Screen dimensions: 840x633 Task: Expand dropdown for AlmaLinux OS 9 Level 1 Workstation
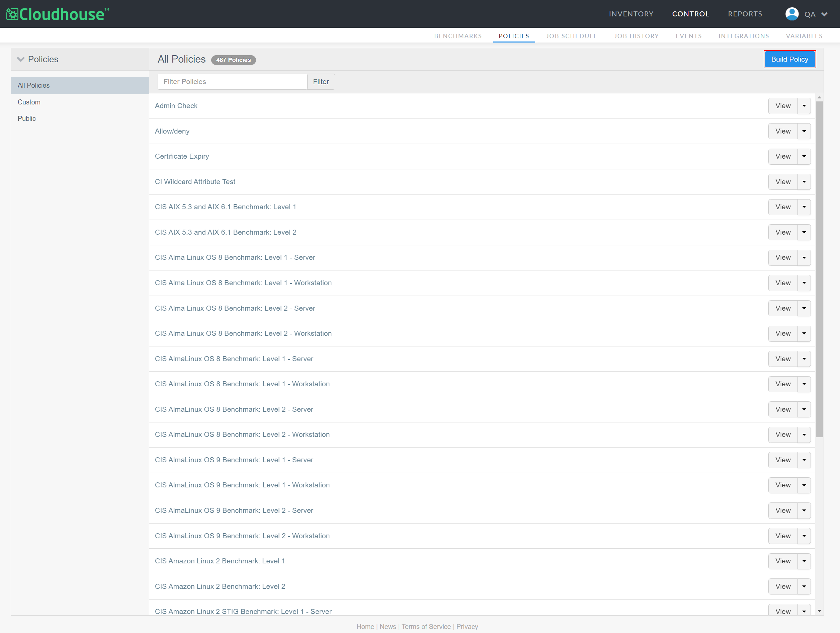point(804,485)
